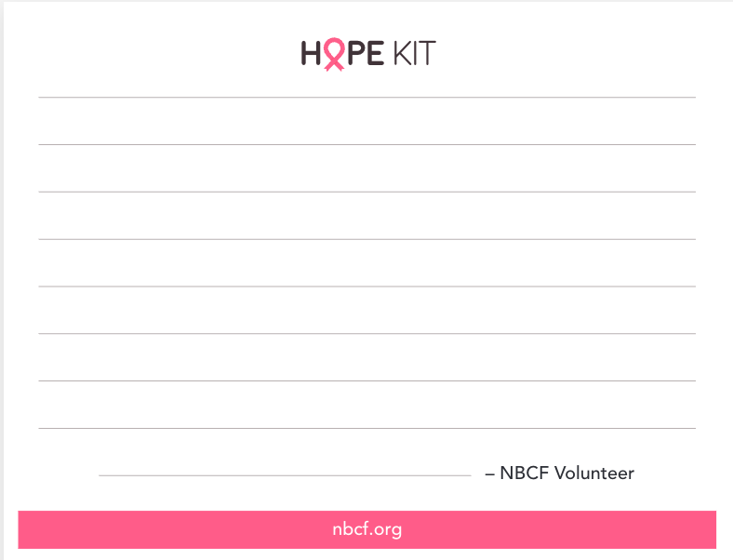Viewport: 733px width, 560px height.
Task: Click the letter "E" in the HOPE logo
Action: pyautogui.click(x=374, y=54)
